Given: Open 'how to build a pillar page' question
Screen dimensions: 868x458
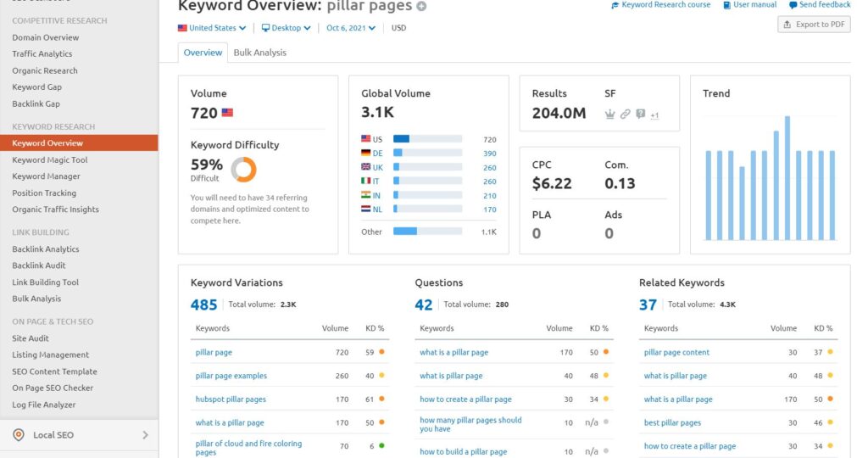Looking at the screenshot, I should click(464, 452).
